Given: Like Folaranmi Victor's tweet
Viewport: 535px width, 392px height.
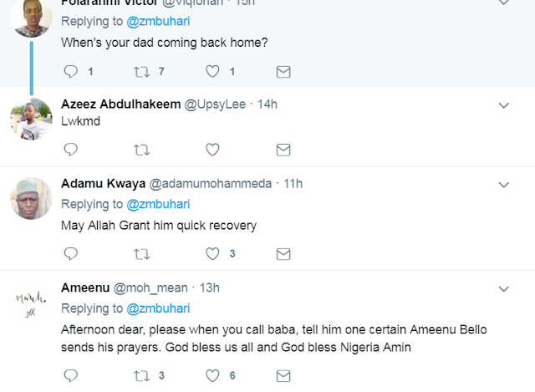Looking at the screenshot, I should 212,72.
